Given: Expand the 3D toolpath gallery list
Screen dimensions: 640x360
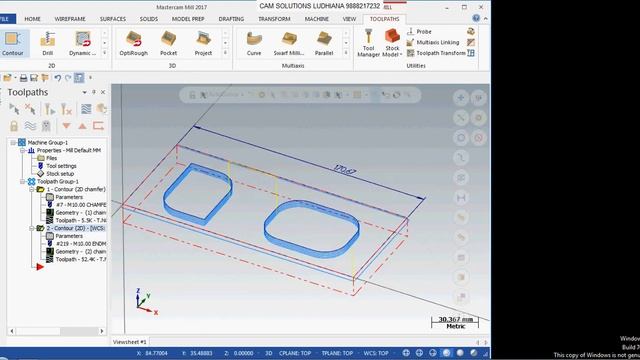Looking at the screenshot, I should tap(225, 53).
